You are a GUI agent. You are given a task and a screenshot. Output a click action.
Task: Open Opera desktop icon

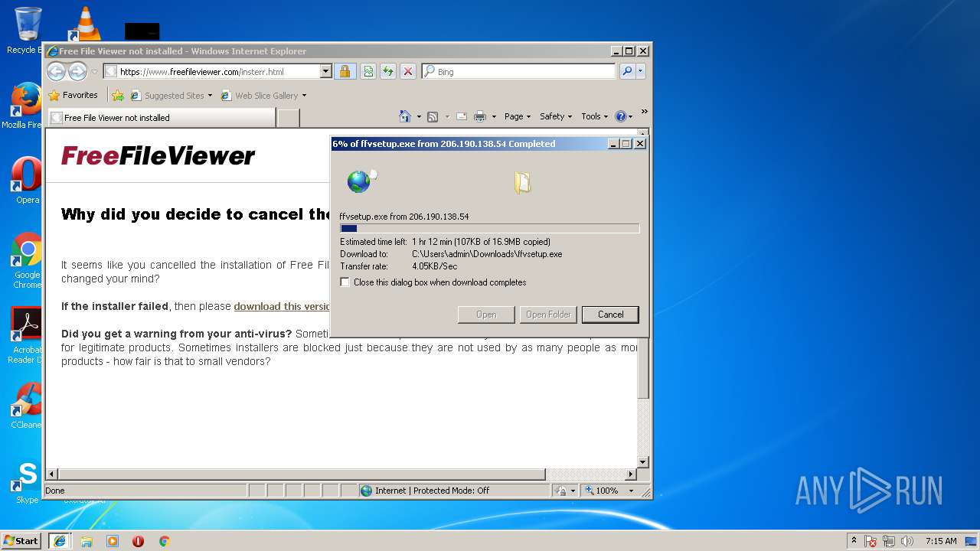(27, 181)
